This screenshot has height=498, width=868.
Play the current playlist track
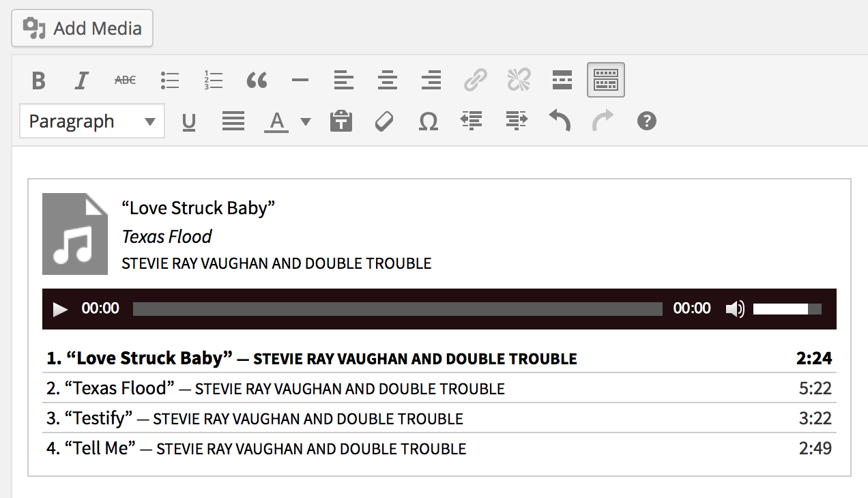[61, 309]
